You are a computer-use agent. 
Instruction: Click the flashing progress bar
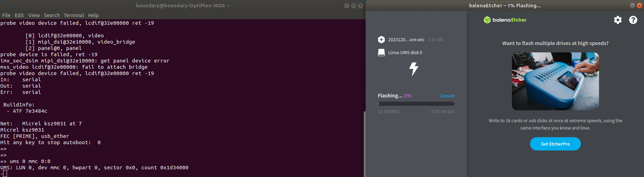click(416, 104)
